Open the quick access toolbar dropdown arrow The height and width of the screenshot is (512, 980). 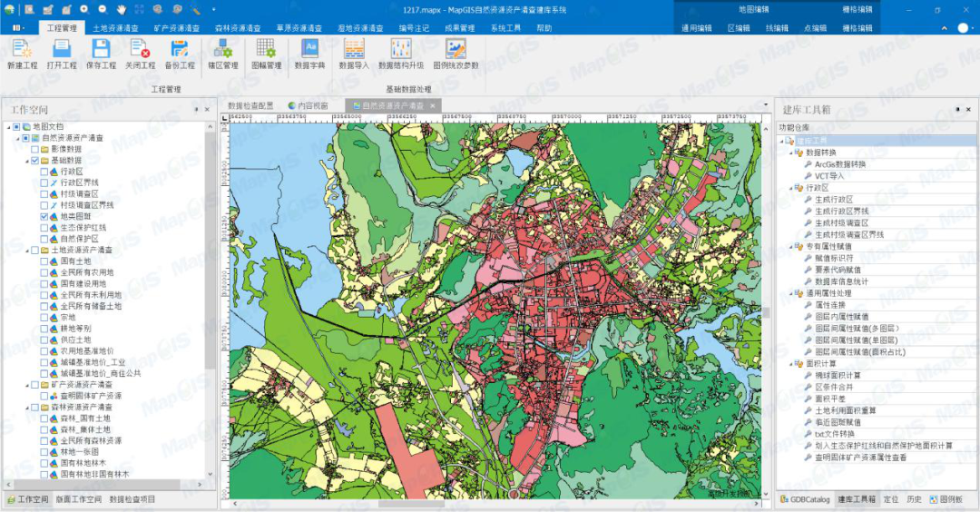click(x=214, y=9)
